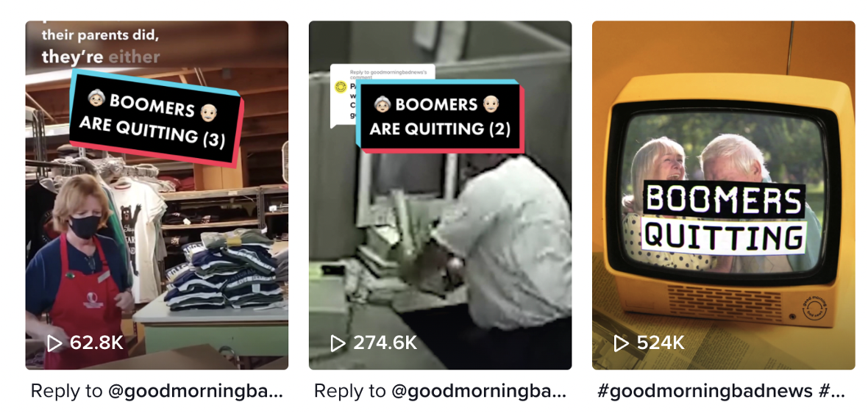Click the "they're either" subtitle text

point(101,57)
